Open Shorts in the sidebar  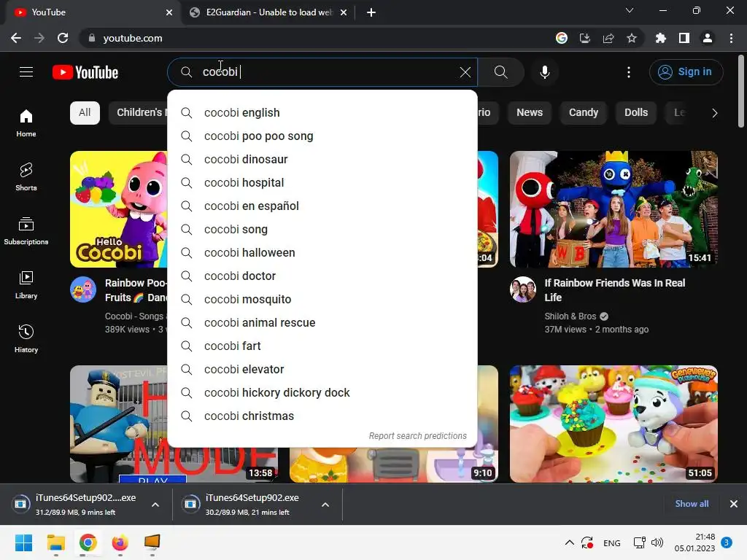[26, 176]
